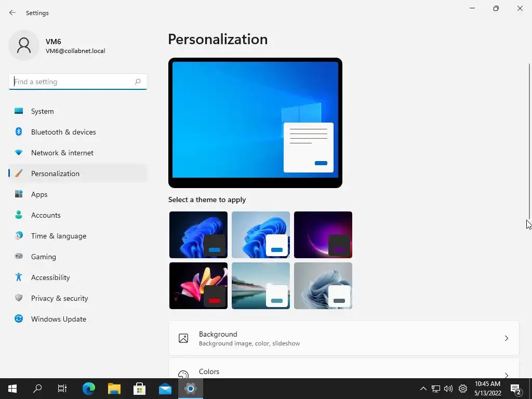The height and width of the screenshot is (399, 532).
Task: Apply the gray bloom theme
Action: coord(323,286)
